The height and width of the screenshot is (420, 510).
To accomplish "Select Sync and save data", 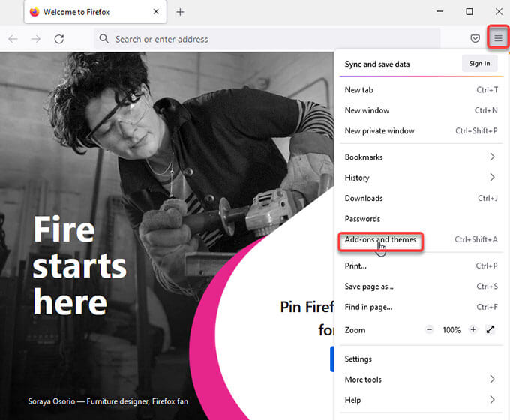I will (x=377, y=64).
